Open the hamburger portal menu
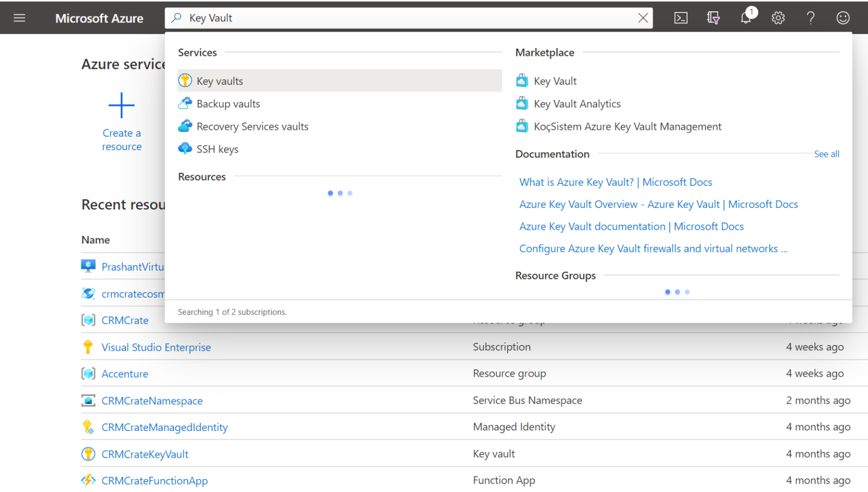 click(19, 18)
